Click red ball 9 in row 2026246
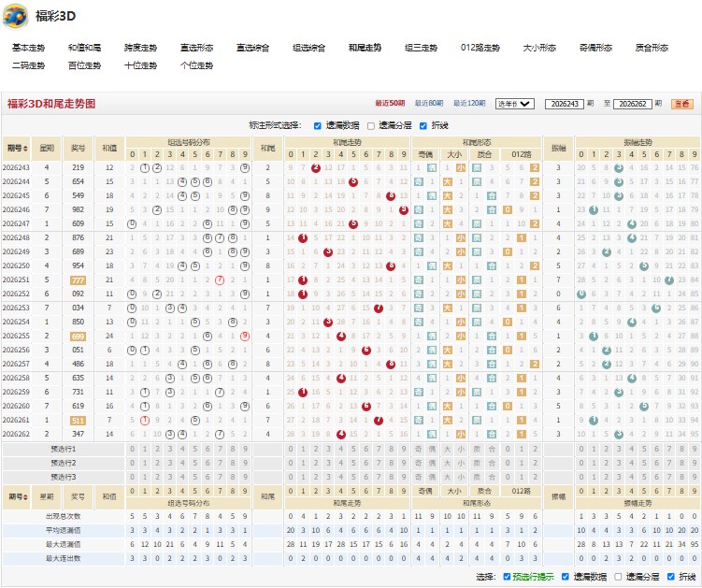 [x=404, y=210]
